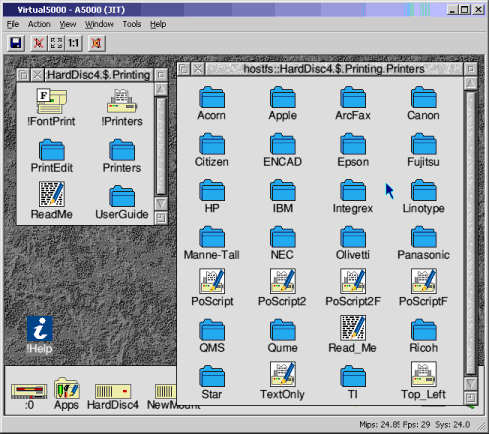The height and width of the screenshot is (434, 489).
Task: Click the !Help icon on the pinboard
Action: (39, 335)
